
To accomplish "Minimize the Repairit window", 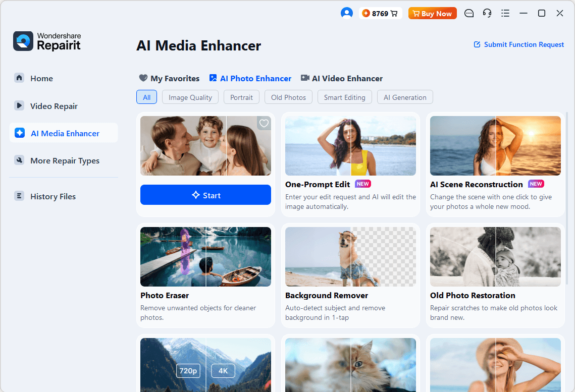I will point(524,14).
